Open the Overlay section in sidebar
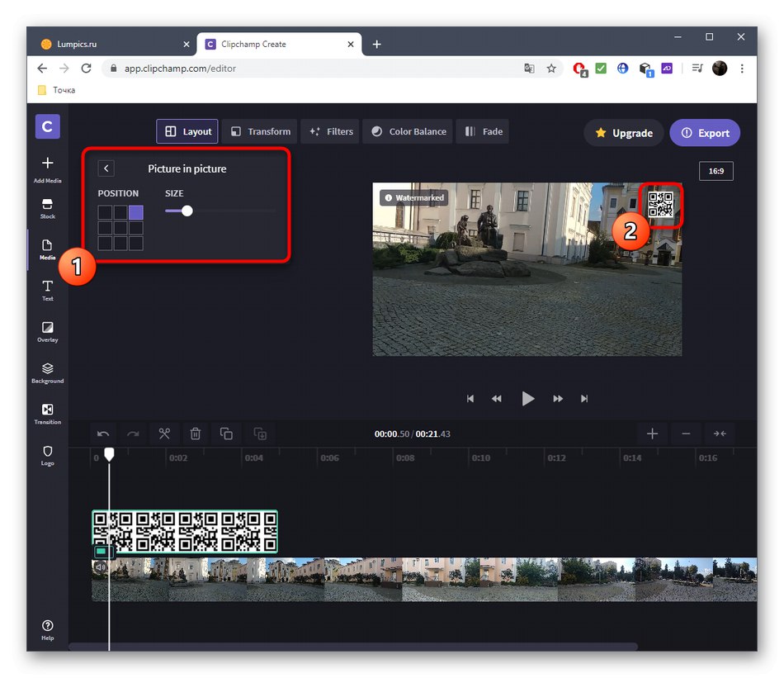This screenshot has height=678, width=784. (x=48, y=332)
